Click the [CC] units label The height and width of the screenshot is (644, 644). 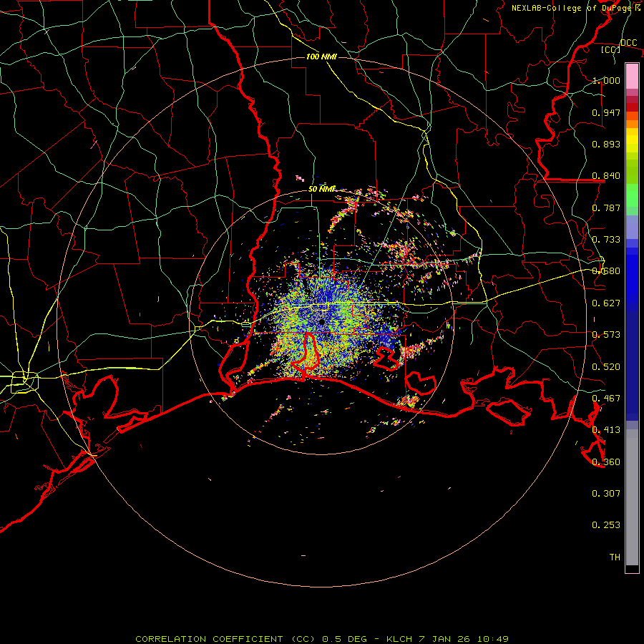610,49
